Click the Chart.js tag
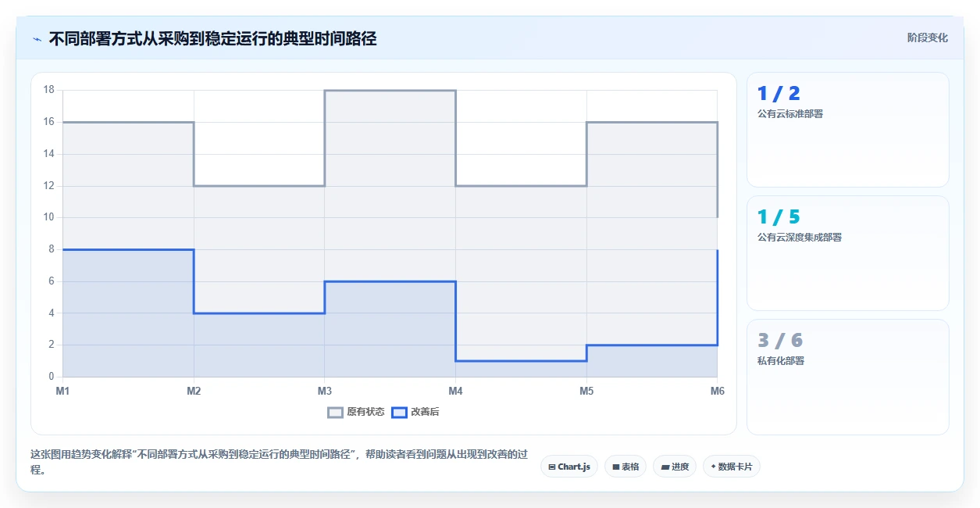The width and height of the screenshot is (980, 508). pyautogui.click(x=569, y=467)
